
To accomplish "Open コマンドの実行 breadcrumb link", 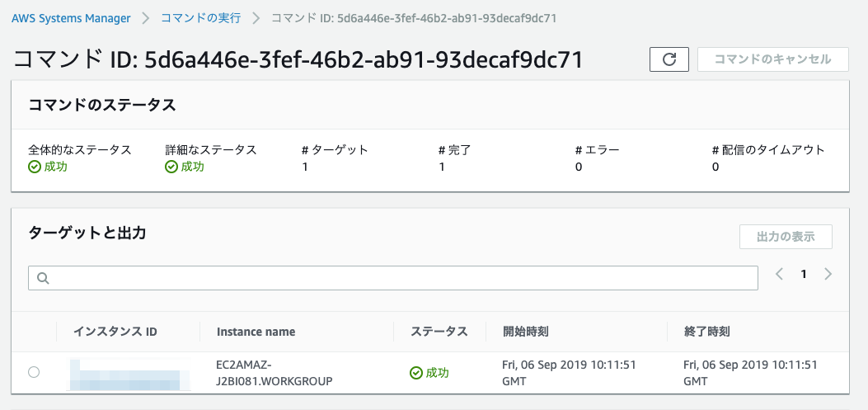I will [x=200, y=17].
